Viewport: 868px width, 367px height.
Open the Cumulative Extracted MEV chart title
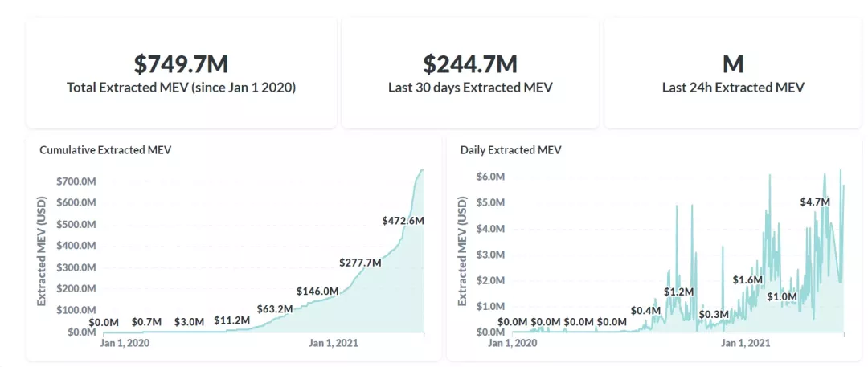coord(105,149)
